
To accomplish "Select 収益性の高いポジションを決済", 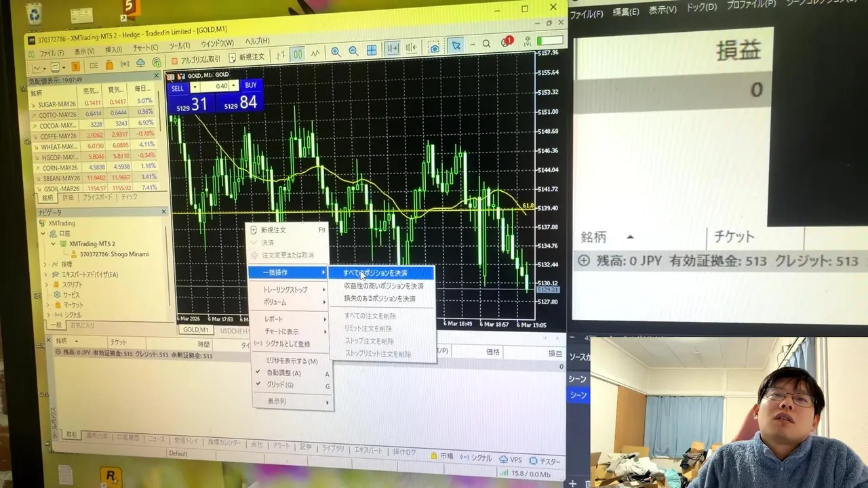I will tap(380, 286).
